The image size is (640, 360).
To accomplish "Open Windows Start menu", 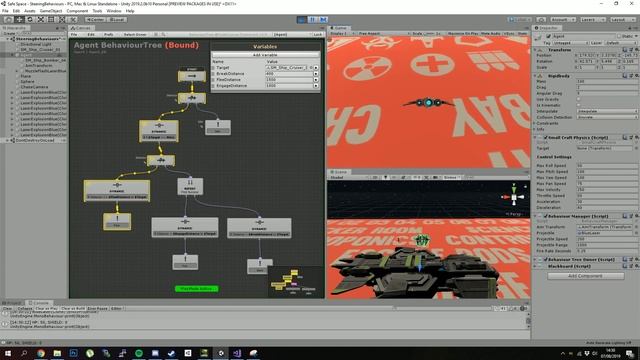I will point(8,353).
